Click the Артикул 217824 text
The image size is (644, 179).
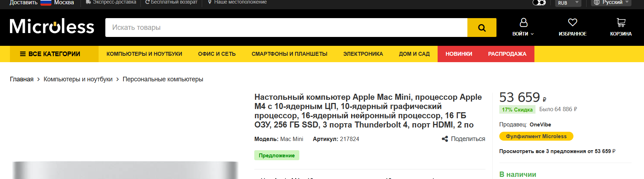(x=336, y=139)
